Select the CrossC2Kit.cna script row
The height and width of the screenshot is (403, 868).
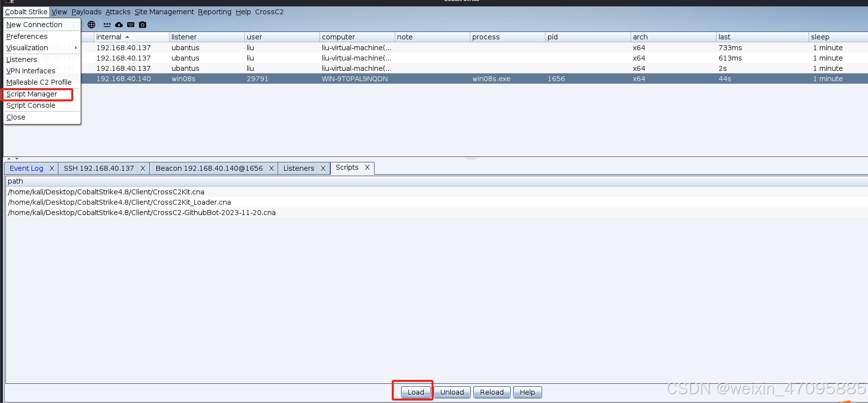[x=436, y=192]
